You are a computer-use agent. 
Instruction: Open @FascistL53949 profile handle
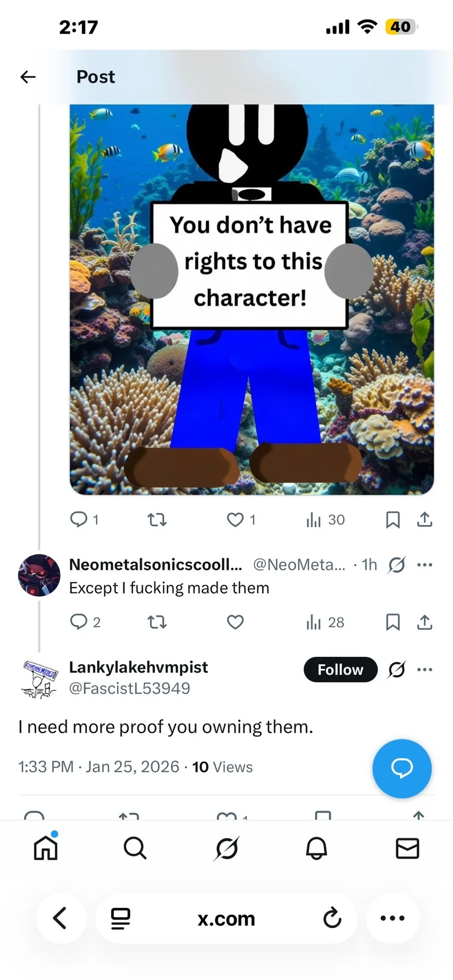point(129,688)
